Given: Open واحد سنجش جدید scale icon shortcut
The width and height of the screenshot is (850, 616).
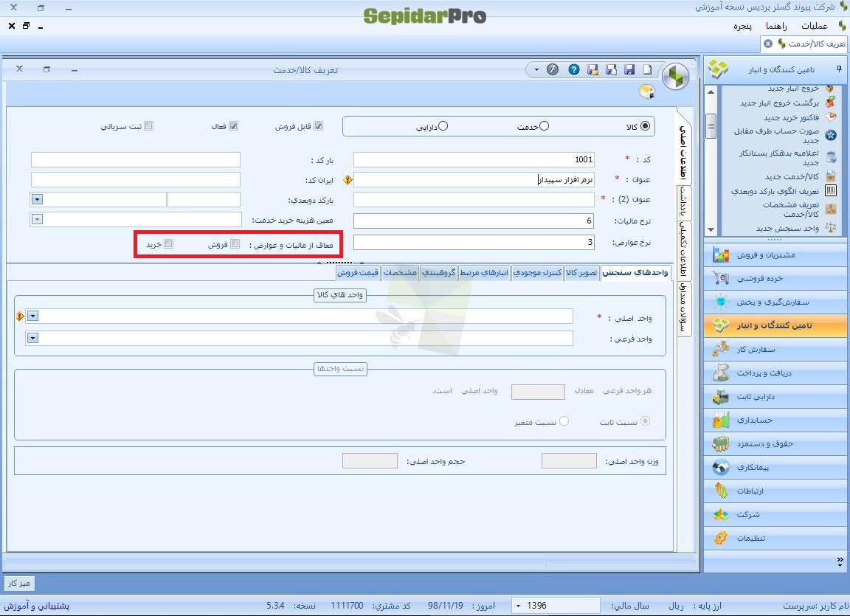Looking at the screenshot, I should pos(788,228).
